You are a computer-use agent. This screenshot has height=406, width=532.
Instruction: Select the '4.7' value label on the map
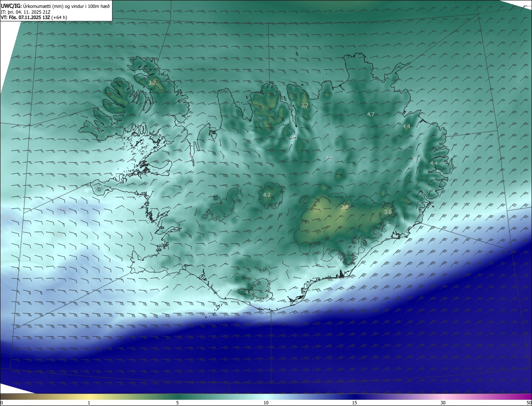[371, 114]
